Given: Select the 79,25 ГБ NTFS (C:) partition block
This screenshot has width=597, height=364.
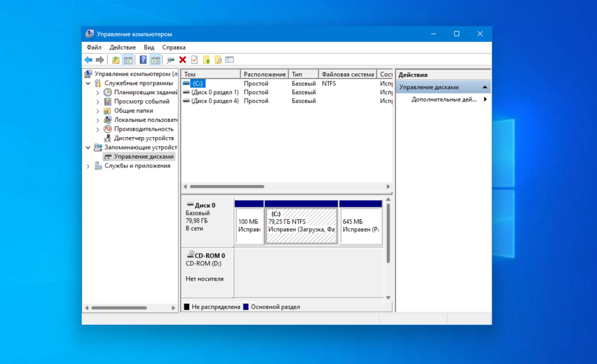Looking at the screenshot, I should (x=301, y=226).
